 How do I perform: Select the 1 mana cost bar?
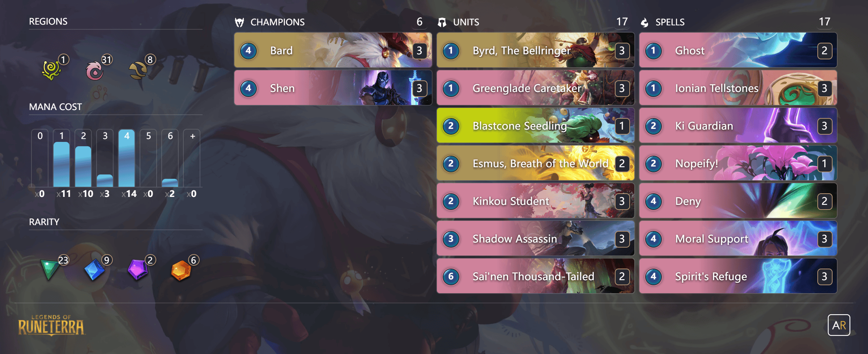61,158
